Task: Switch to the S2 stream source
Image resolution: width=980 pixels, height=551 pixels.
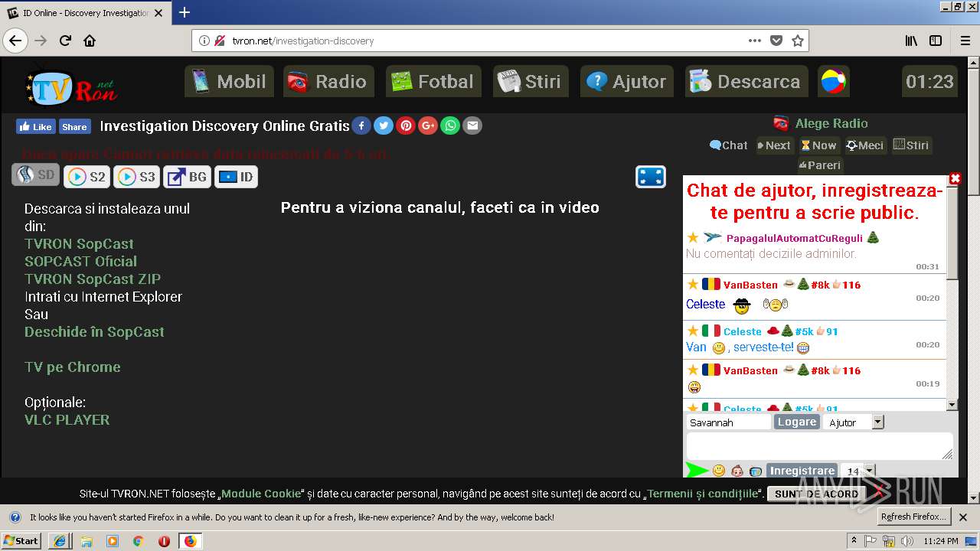Action: [x=87, y=177]
